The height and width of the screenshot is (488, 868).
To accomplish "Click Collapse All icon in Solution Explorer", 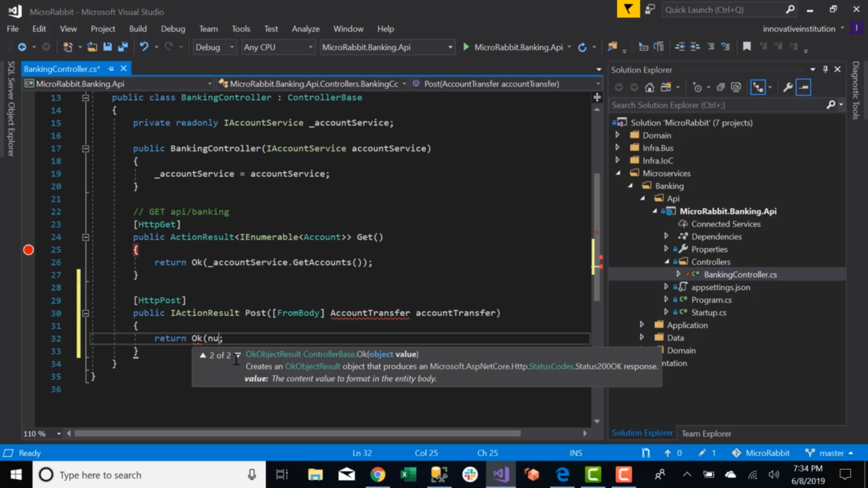I will [x=720, y=87].
